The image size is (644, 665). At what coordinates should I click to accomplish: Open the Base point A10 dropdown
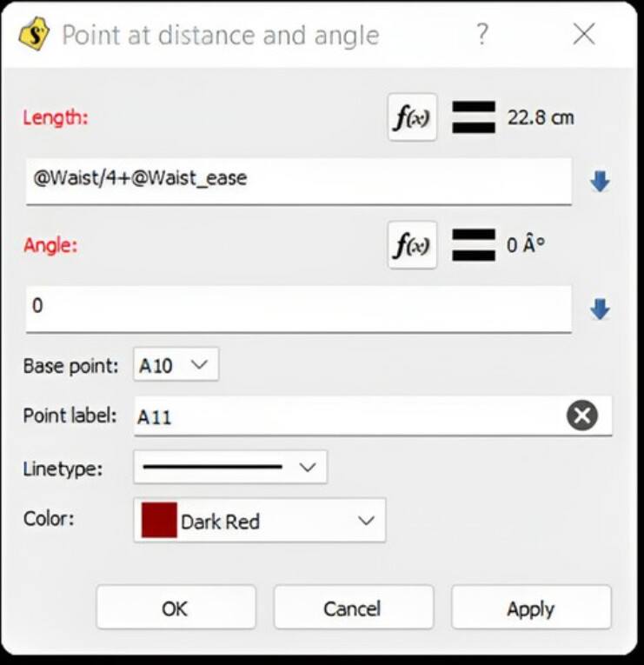pos(176,365)
